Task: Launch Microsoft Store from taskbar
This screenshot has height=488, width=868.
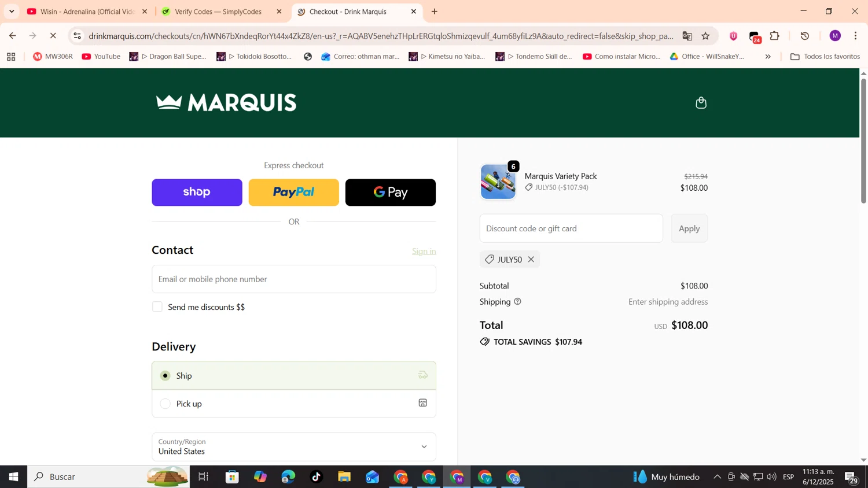Action: [232, 477]
